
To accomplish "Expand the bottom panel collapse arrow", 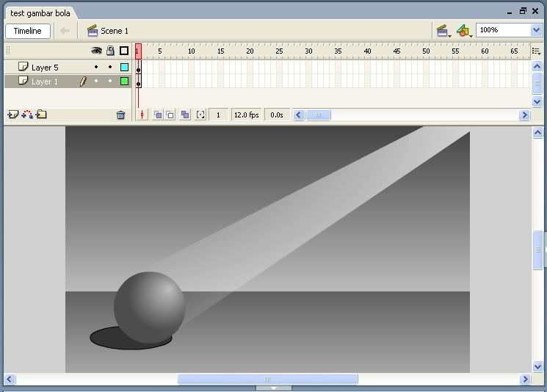I will pyautogui.click(x=273, y=388).
